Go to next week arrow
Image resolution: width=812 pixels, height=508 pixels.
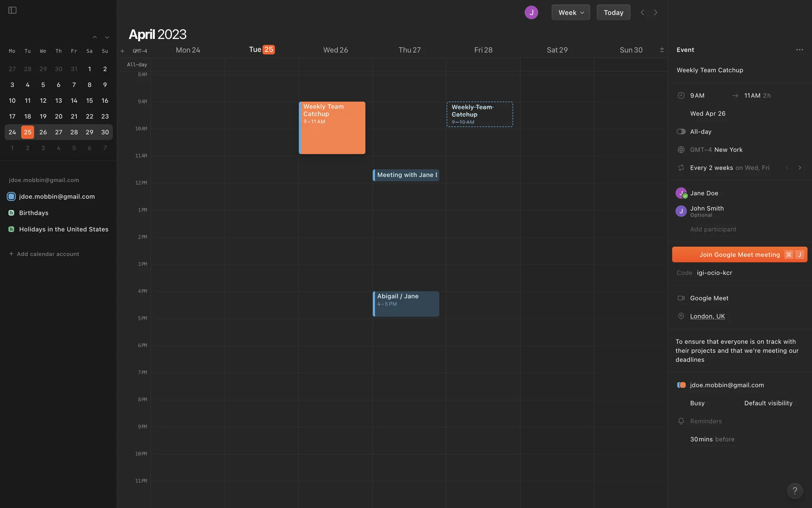(656, 13)
